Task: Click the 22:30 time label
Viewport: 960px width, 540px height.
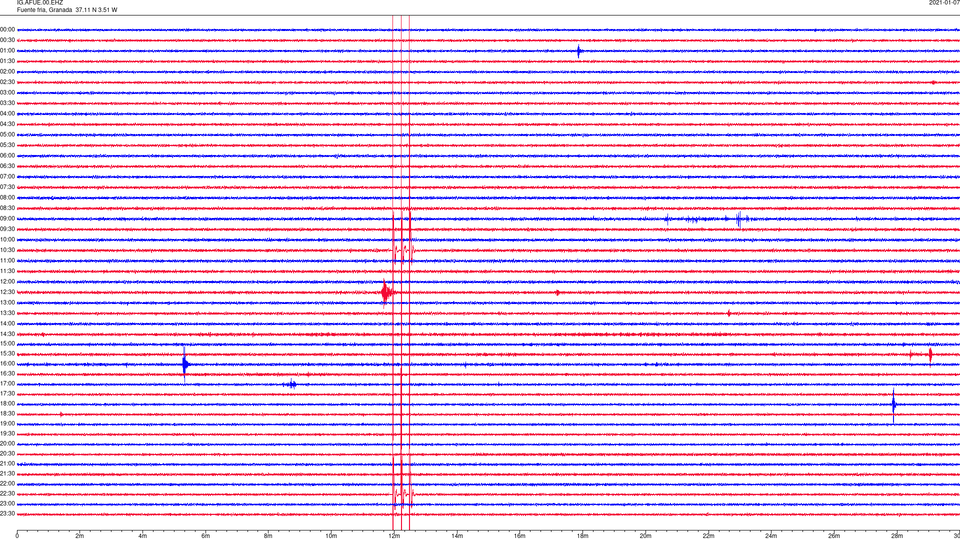Action: (x=8, y=493)
